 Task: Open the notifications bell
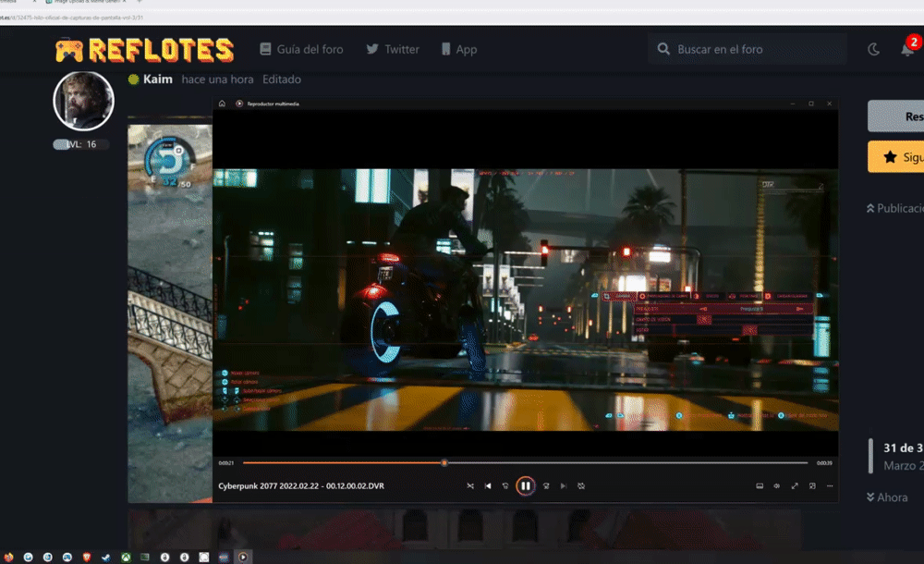(x=907, y=50)
